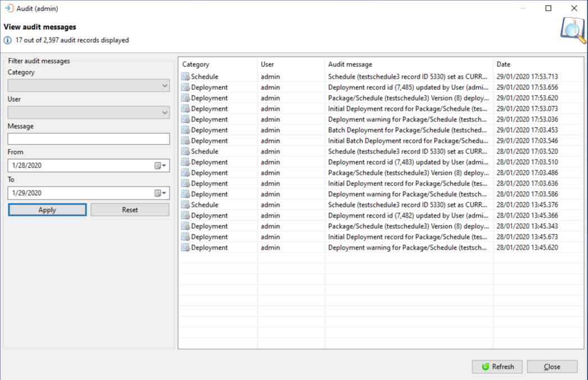Maximize the Audit window
This screenshot has width=588, height=380.
tap(548, 8)
